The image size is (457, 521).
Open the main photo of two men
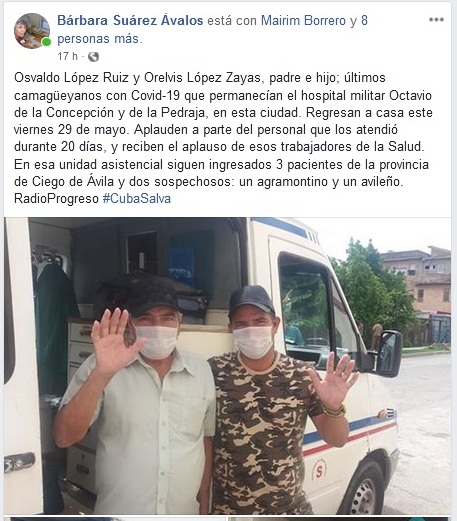point(227,366)
